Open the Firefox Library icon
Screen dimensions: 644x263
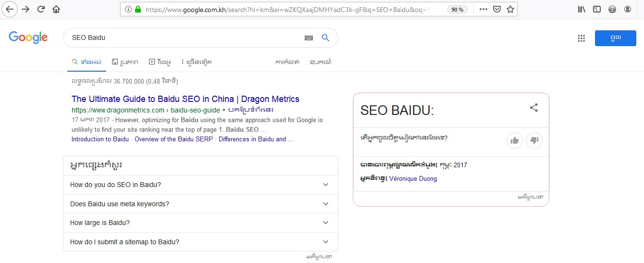point(582,9)
